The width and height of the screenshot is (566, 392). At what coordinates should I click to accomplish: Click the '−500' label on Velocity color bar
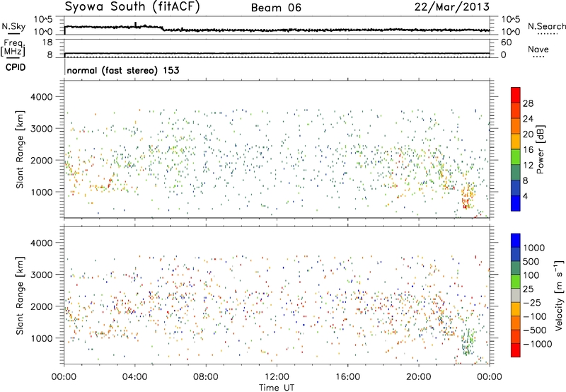coord(535,330)
